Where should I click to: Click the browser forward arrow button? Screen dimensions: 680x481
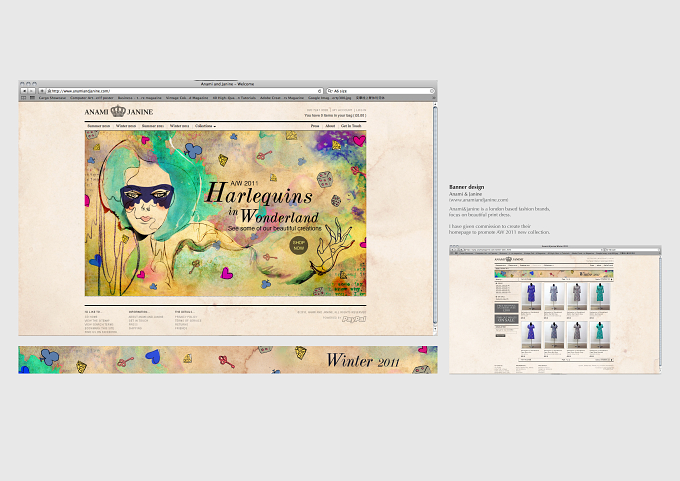(x=31, y=91)
